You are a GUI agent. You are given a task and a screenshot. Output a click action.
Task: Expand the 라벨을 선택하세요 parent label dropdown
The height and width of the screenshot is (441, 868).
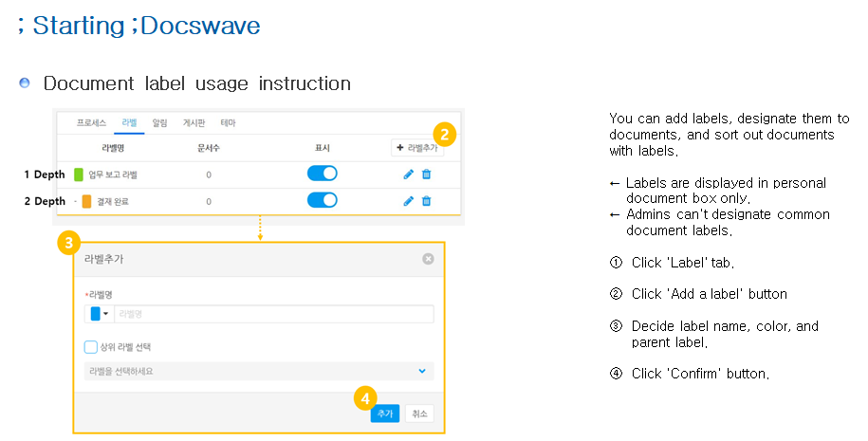[x=259, y=371]
